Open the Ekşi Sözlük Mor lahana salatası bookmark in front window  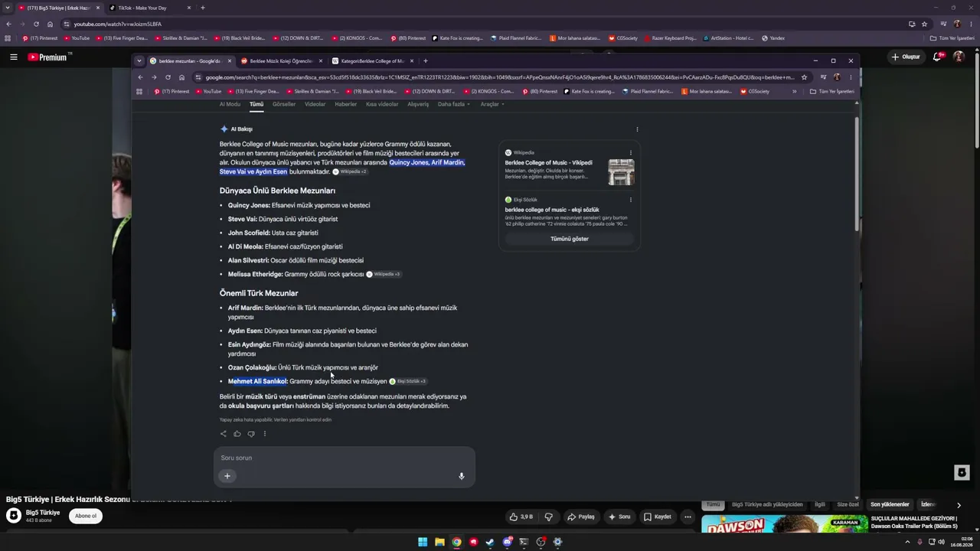point(706,91)
